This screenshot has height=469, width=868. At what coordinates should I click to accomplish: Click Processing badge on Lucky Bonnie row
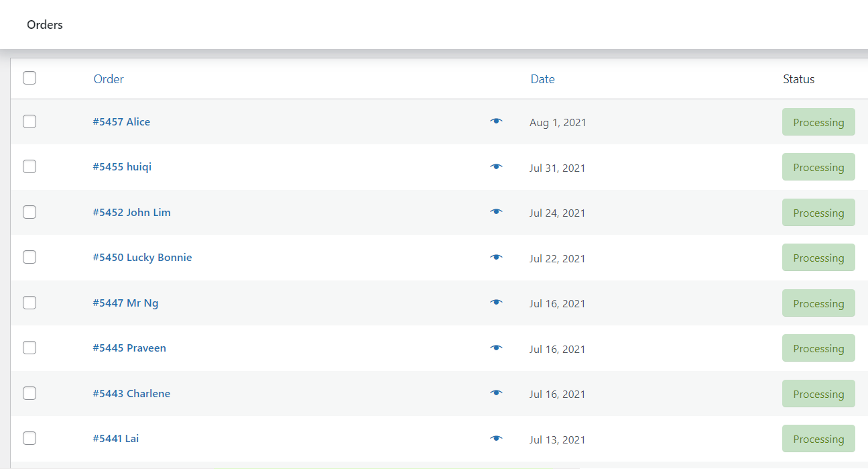818,258
